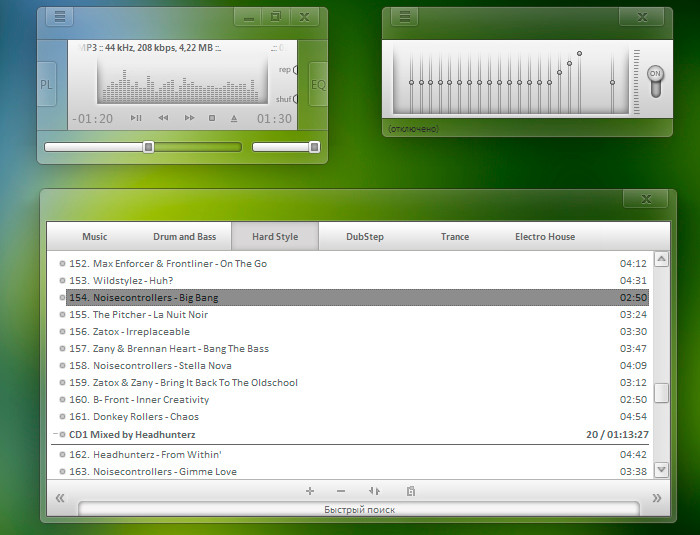
Task: Click the (отключено) equalizer preset label
Action: 413,129
